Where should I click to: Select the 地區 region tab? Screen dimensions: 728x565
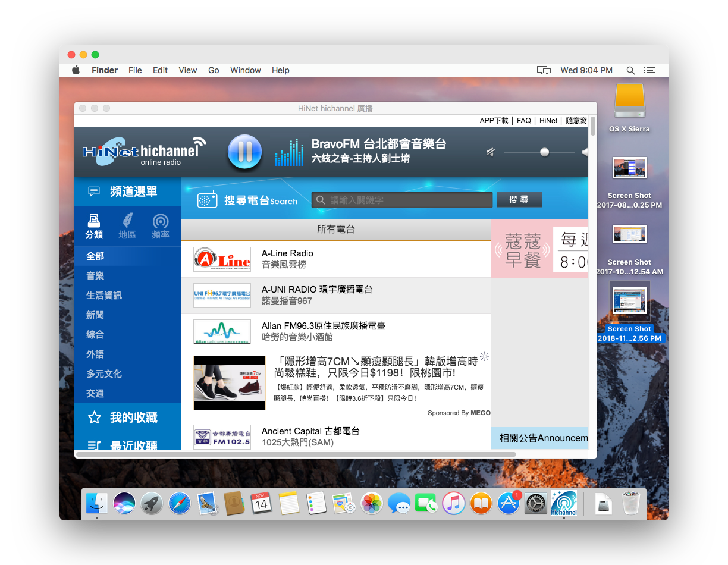127,227
